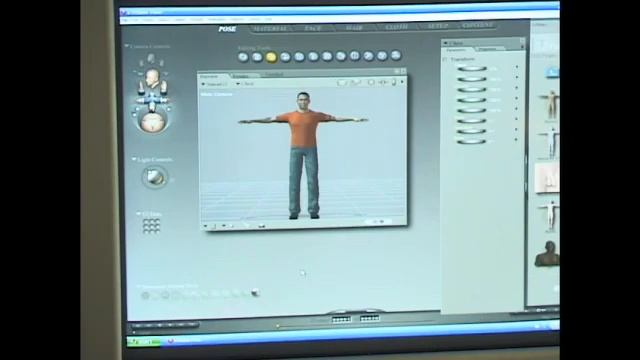This screenshot has height=360, width=640.
Task: Click the right animation palette handle
Action: tap(370, 318)
